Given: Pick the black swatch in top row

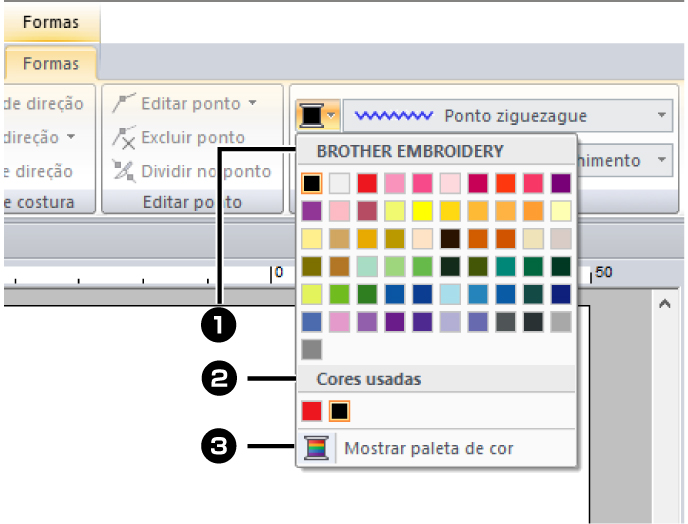Looking at the screenshot, I should [x=312, y=183].
